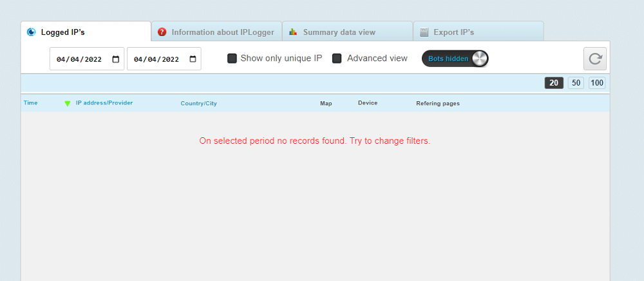The height and width of the screenshot is (281, 644).
Task: Show 100 records per page
Action: (597, 83)
